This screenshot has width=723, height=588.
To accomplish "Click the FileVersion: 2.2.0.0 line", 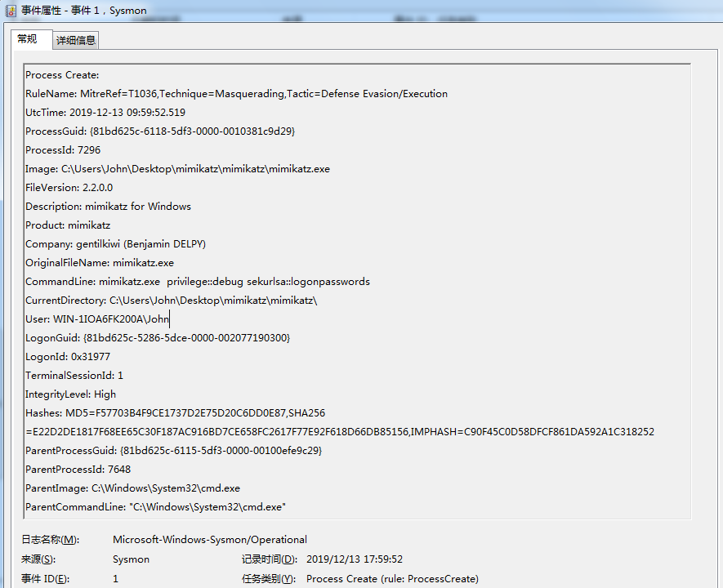I will [x=69, y=188].
